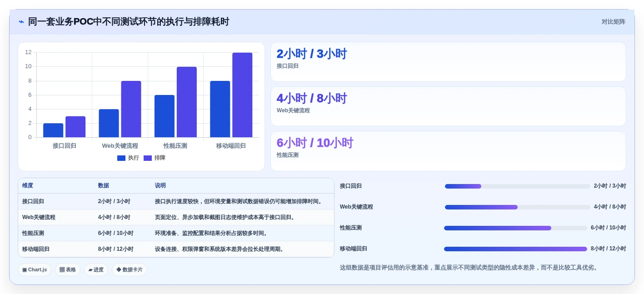The width and height of the screenshot is (644, 294).
Task: Click the 排障 bar for Web关键流程
Action: coord(131,109)
